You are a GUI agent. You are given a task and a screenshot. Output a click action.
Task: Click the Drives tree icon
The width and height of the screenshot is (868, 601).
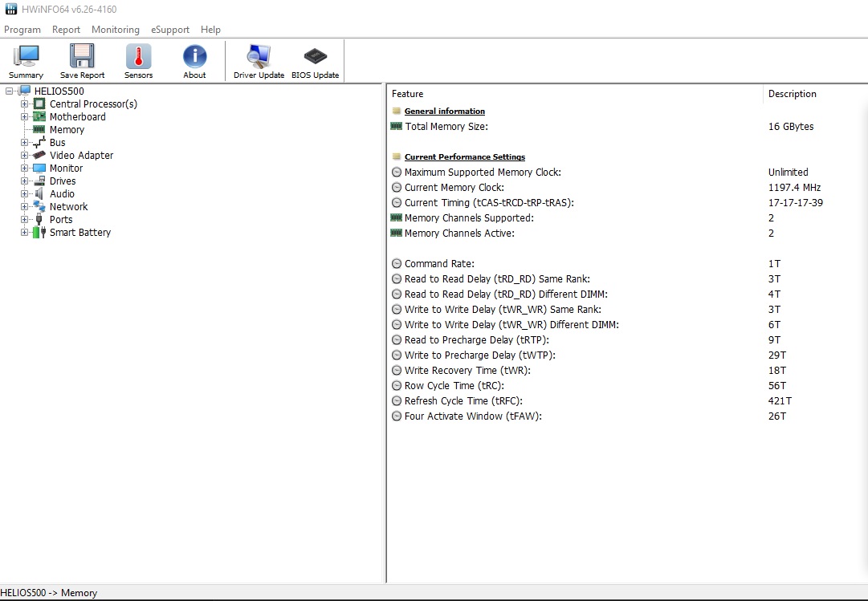click(x=39, y=181)
